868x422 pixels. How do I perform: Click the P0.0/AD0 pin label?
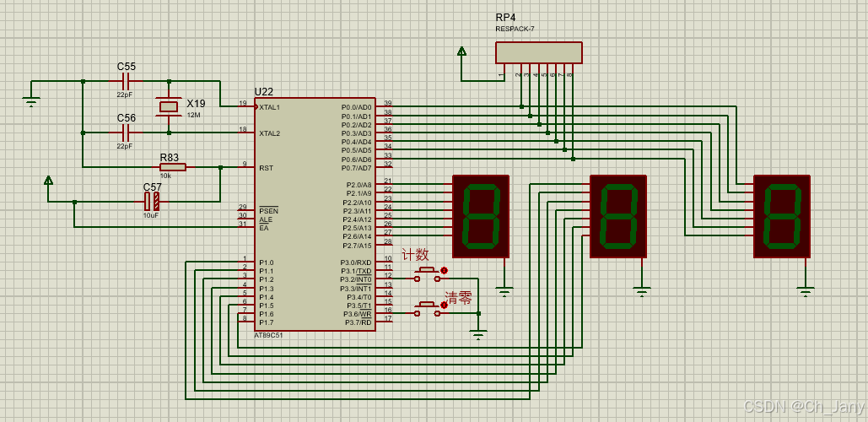[x=357, y=107]
